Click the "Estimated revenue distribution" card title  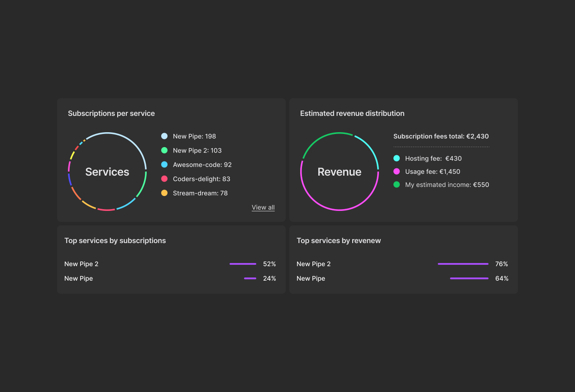(x=352, y=114)
